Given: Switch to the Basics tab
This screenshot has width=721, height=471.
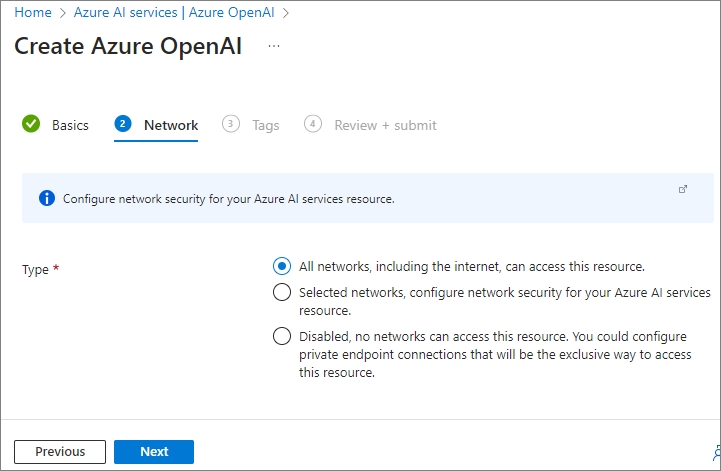Looking at the screenshot, I should (70, 125).
